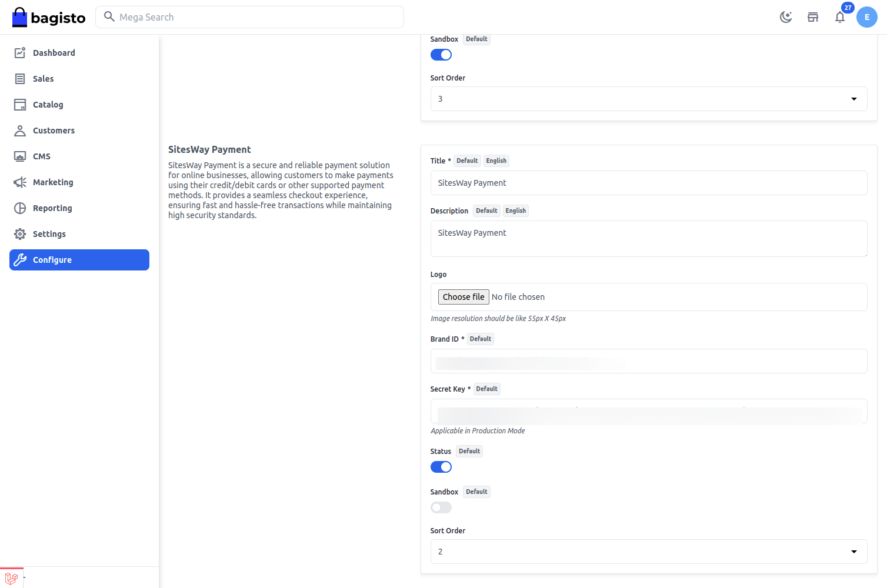Click the CMS sidebar icon

click(x=20, y=156)
